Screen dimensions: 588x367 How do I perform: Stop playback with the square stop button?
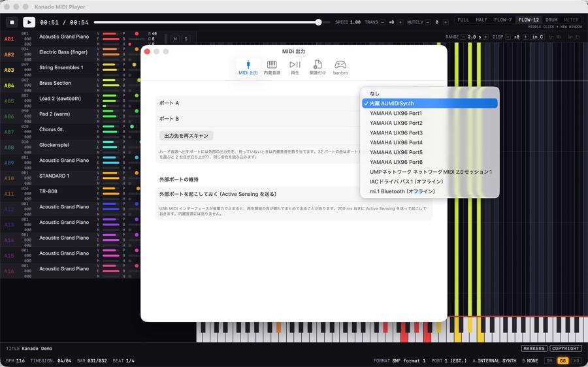coord(12,22)
